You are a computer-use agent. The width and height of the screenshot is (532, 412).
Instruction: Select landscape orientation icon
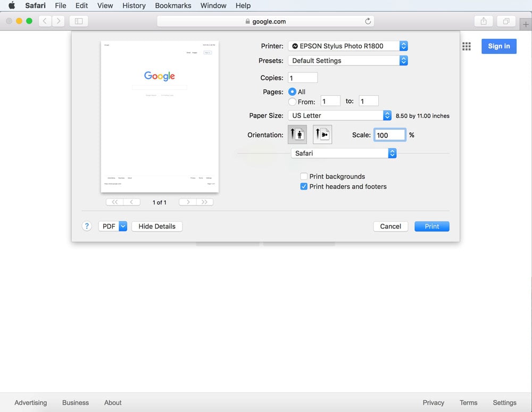coord(322,134)
